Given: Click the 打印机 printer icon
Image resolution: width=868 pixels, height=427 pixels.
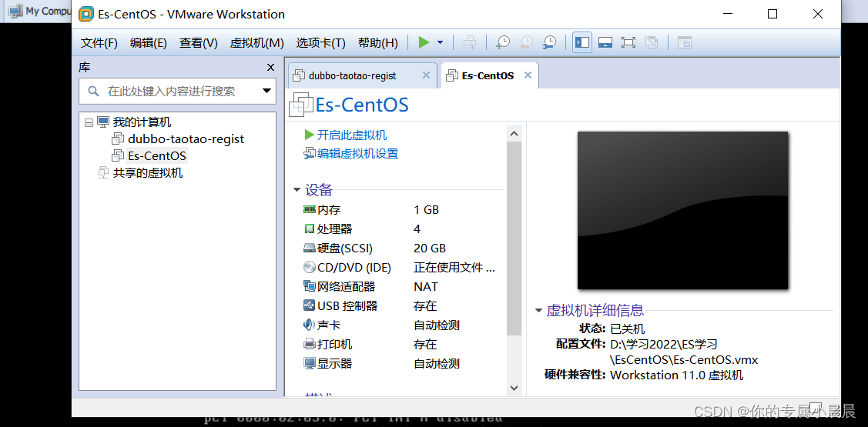Looking at the screenshot, I should click(310, 345).
